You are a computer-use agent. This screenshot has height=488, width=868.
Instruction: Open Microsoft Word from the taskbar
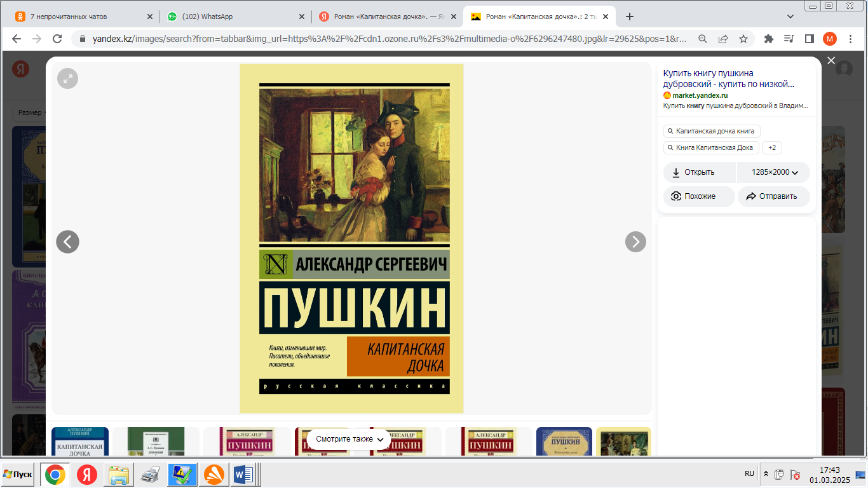click(244, 475)
